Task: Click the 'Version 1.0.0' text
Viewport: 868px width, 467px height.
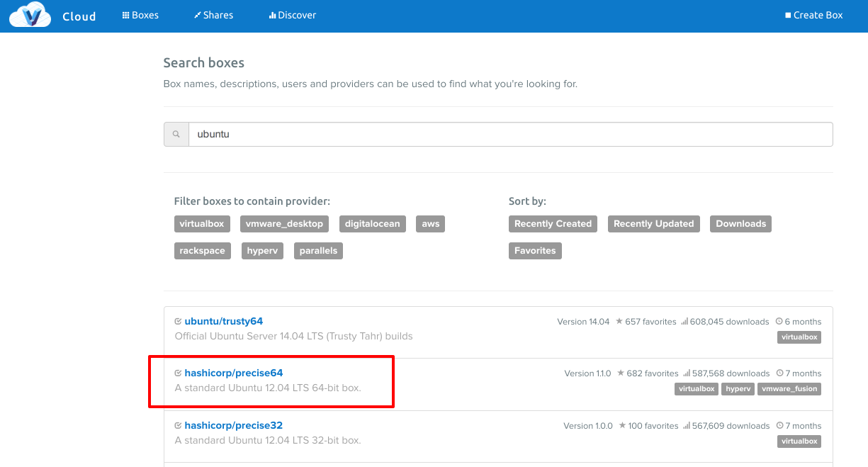Action: coord(588,426)
